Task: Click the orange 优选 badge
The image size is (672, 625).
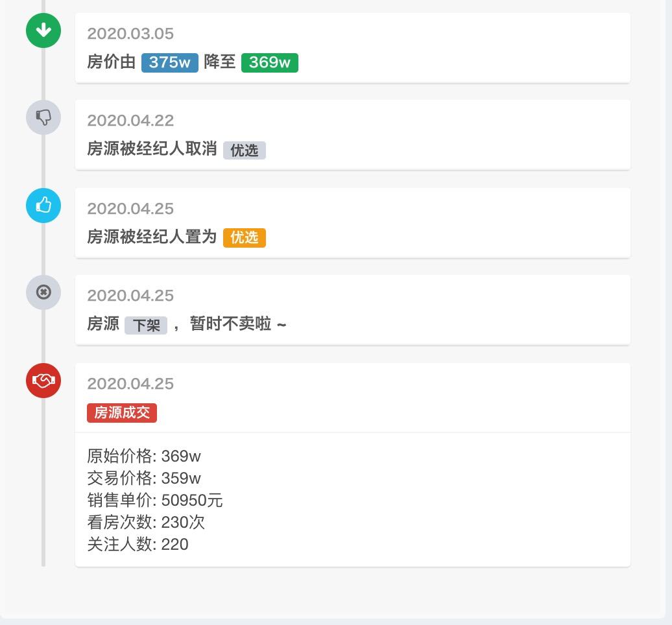Action: point(244,237)
